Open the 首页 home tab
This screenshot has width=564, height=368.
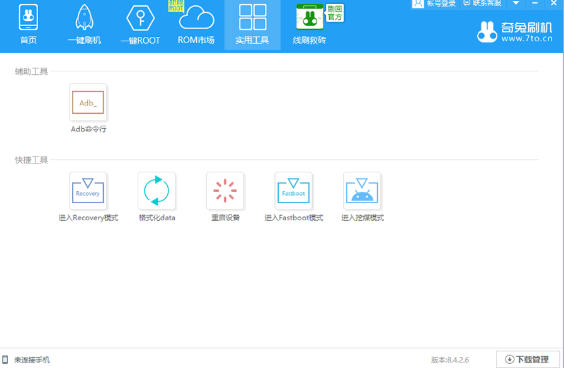(28, 24)
